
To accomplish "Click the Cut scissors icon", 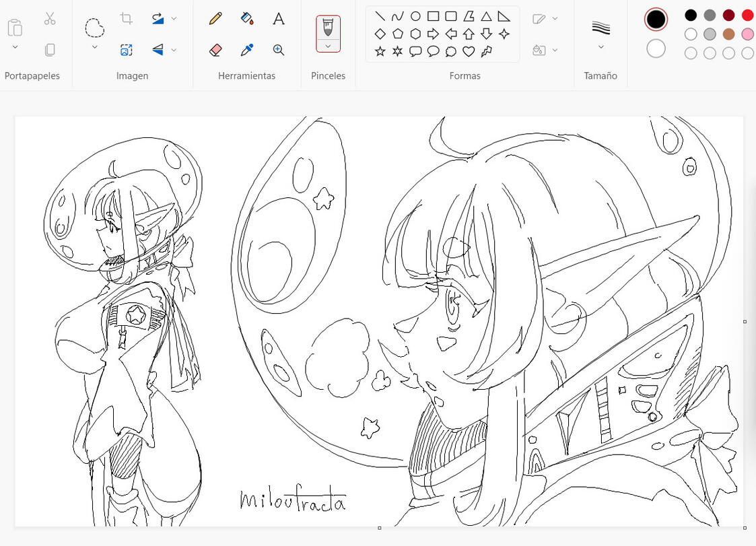I will [50, 18].
